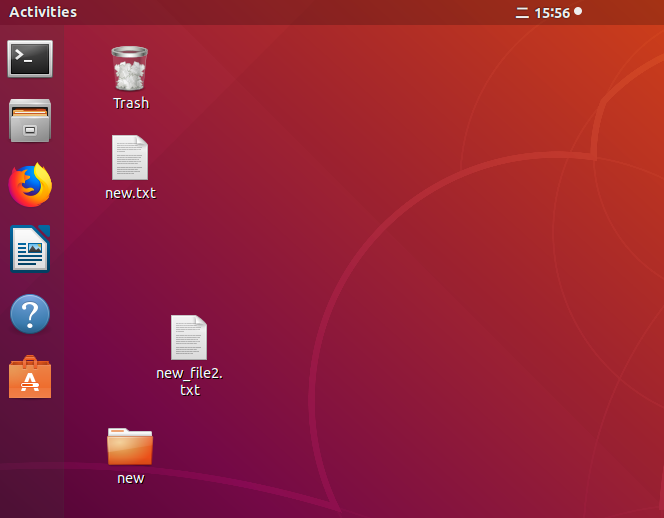Click the "Trash" text label
The height and width of the screenshot is (518, 664).
(130, 103)
